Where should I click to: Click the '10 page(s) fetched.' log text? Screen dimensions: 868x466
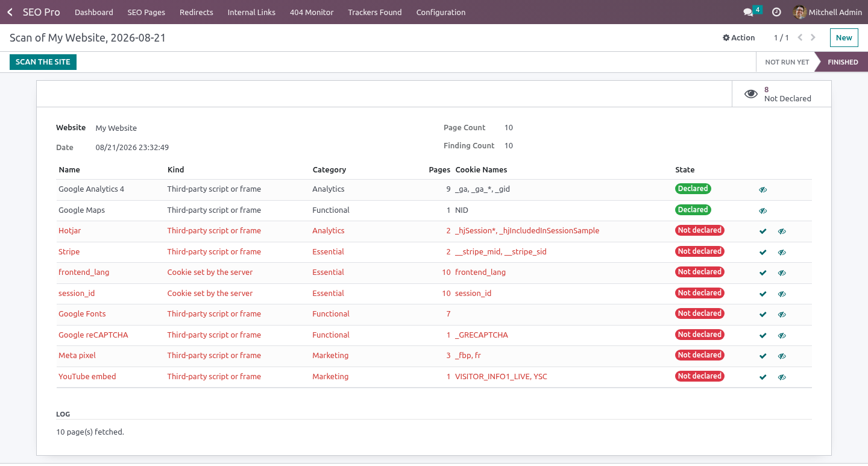90,432
